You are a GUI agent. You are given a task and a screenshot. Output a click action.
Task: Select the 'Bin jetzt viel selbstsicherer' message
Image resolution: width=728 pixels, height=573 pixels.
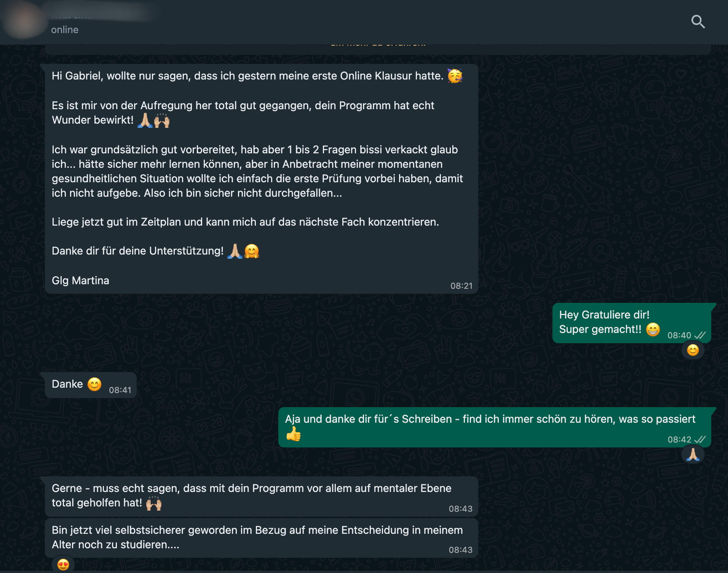coord(262,538)
